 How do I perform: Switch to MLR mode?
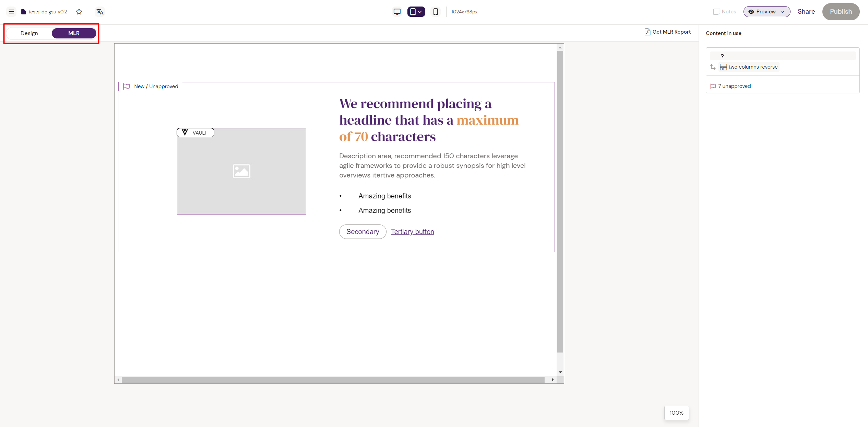(74, 33)
